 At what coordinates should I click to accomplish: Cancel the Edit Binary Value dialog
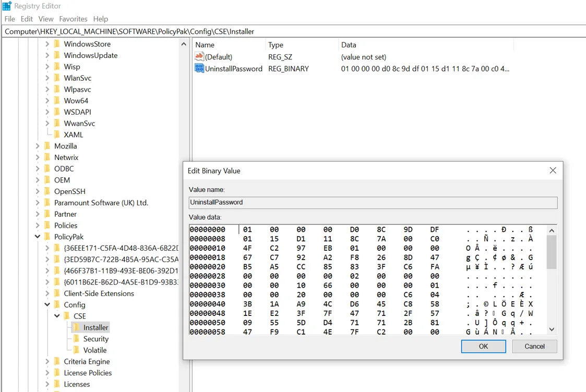(x=534, y=346)
